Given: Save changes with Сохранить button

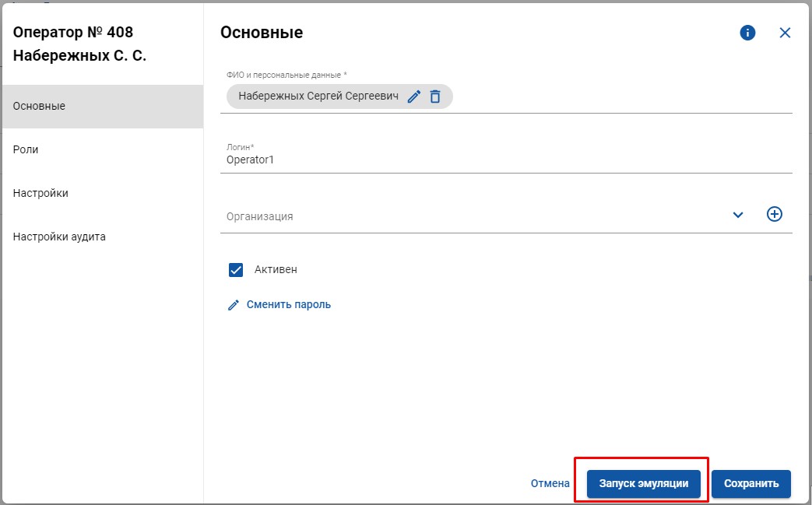Looking at the screenshot, I should (x=751, y=483).
